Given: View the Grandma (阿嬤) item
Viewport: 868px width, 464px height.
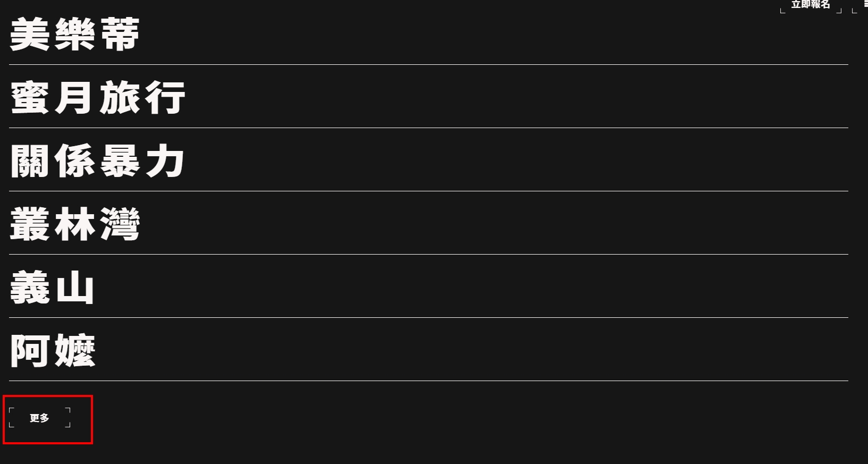Looking at the screenshot, I should click(53, 350).
